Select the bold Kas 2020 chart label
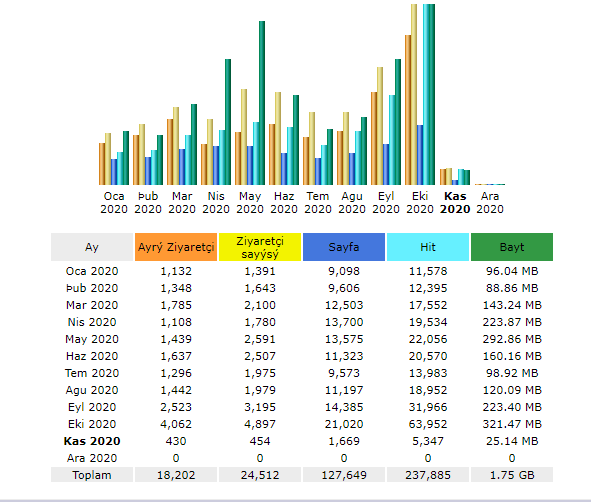 click(455, 202)
